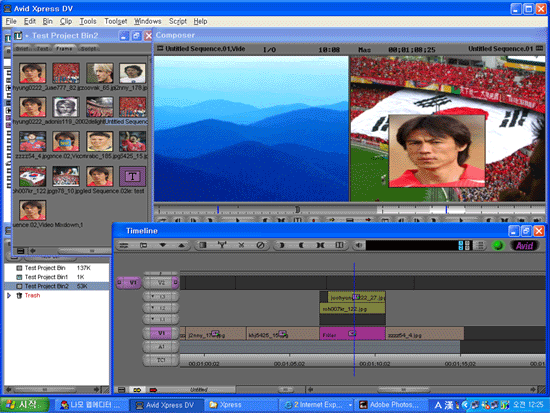Screen dimensions: 550x413
Task: Open Windows Start button
Action: click(x=25, y=405)
